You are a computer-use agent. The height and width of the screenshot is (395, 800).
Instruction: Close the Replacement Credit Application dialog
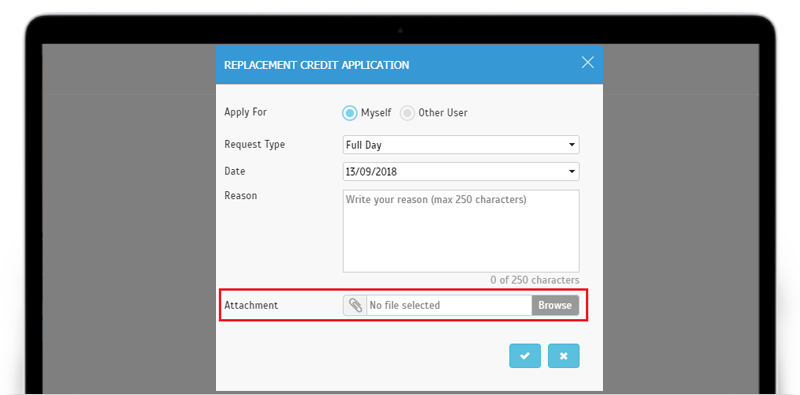588,62
